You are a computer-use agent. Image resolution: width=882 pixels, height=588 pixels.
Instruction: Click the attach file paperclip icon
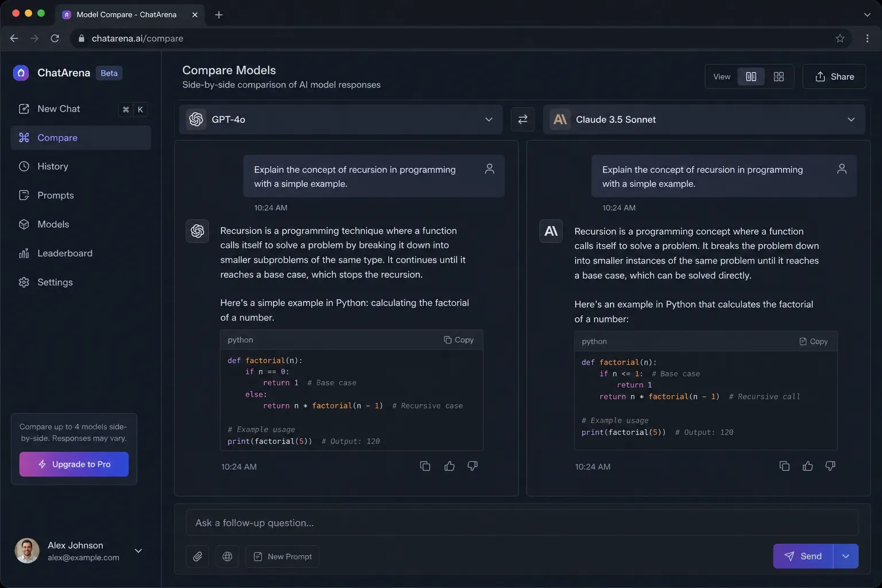198,556
